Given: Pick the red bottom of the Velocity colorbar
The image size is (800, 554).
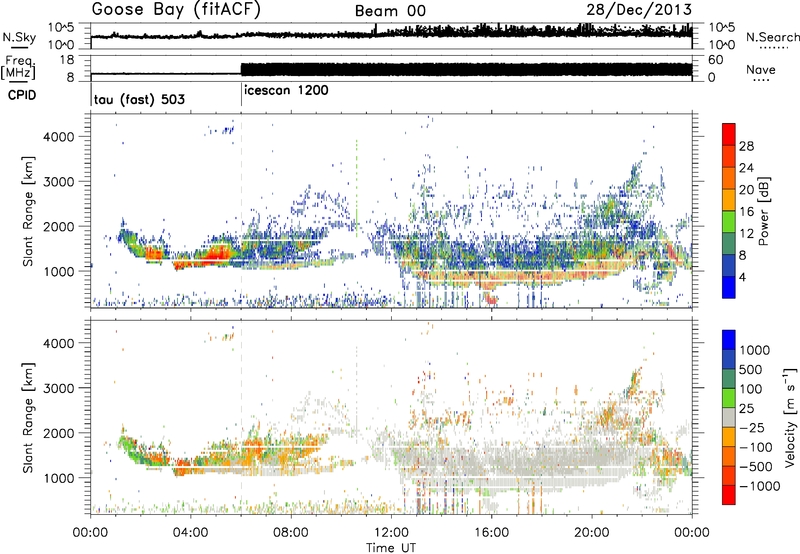Looking at the screenshot, I should pyautogui.click(x=729, y=495).
